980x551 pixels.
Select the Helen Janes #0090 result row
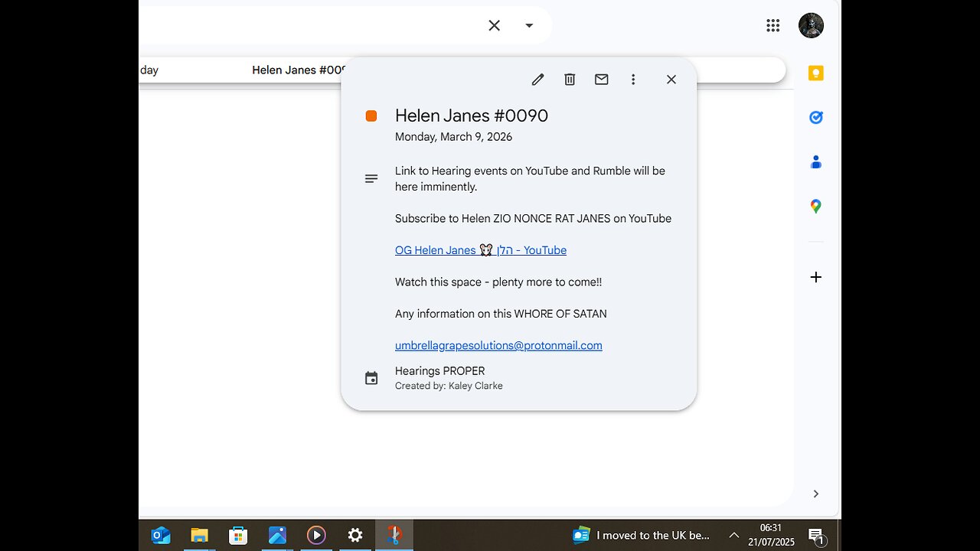(x=462, y=70)
